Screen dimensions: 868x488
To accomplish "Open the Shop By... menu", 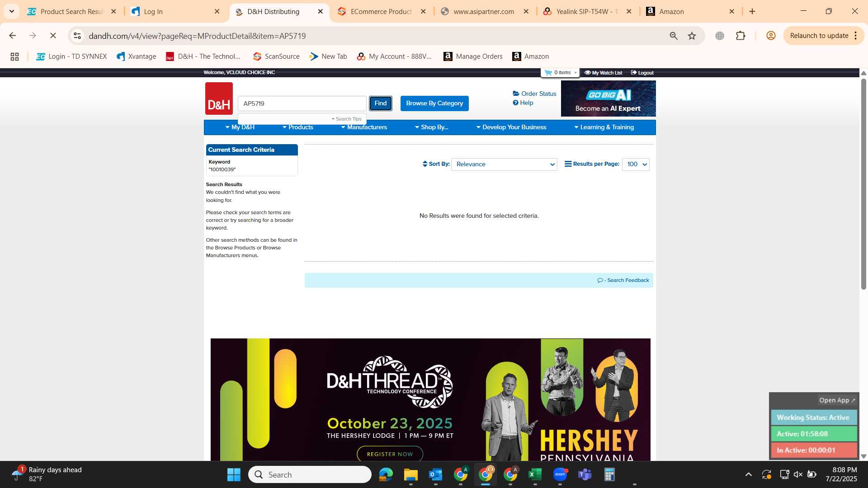I will point(432,127).
